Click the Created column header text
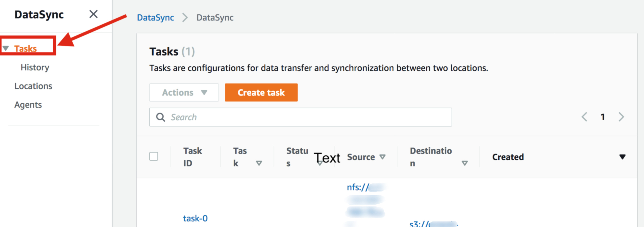This screenshot has width=644, height=227. 508,157
